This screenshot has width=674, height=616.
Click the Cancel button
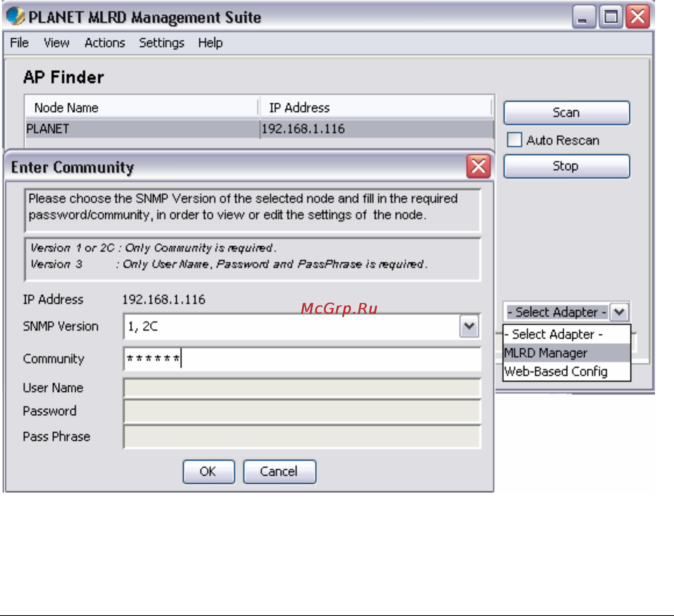pyautogui.click(x=280, y=471)
